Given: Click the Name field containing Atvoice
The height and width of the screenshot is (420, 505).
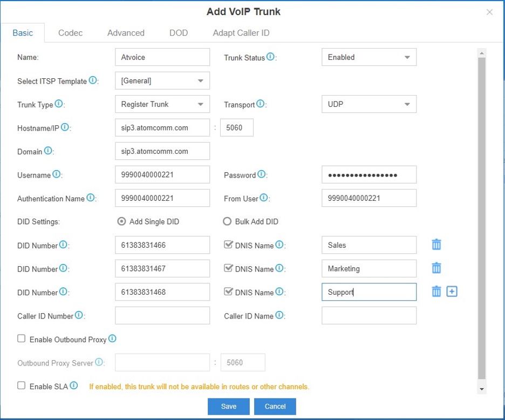Looking at the screenshot, I should coord(162,57).
